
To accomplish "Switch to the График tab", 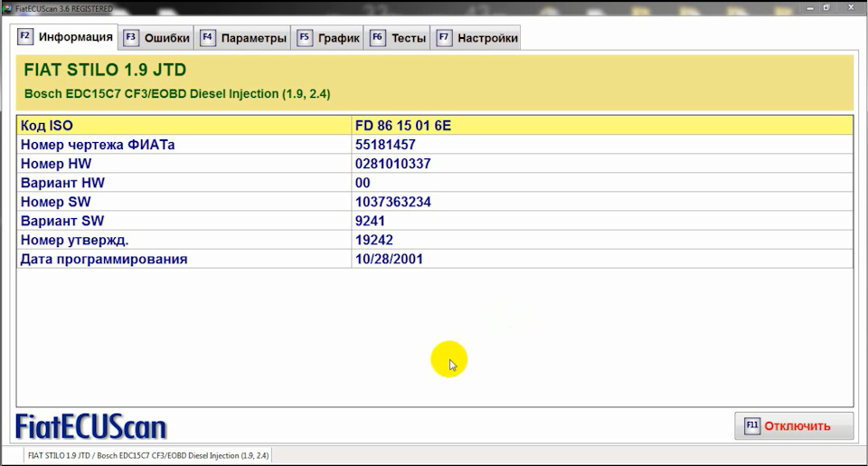I will point(328,38).
